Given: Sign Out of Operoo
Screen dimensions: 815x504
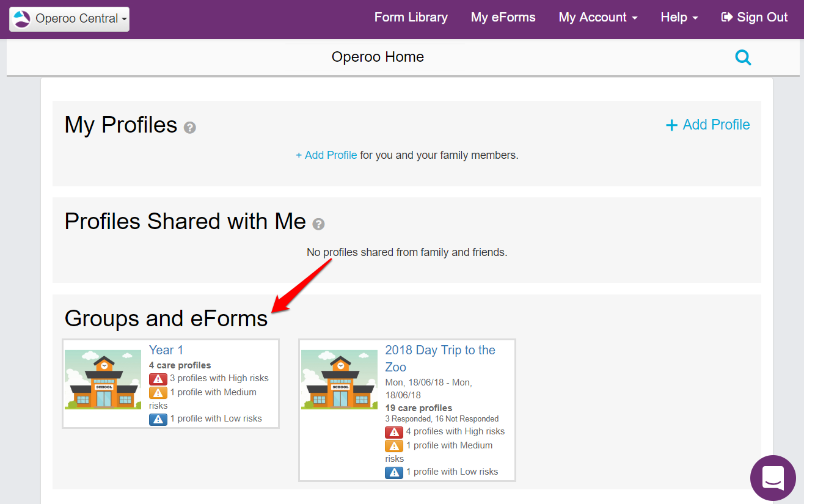Looking at the screenshot, I should pyautogui.click(x=755, y=18).
